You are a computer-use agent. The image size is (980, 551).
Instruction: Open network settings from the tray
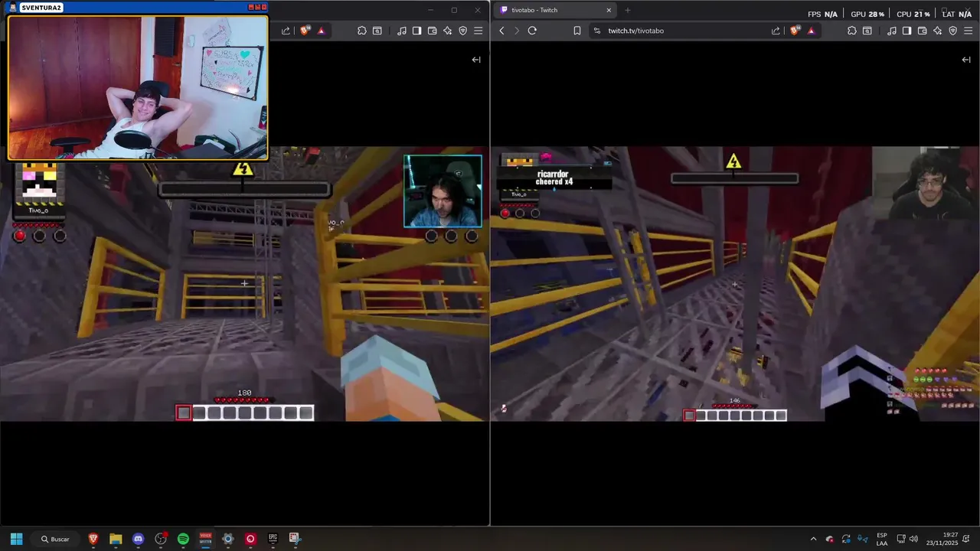click(901, 539)
